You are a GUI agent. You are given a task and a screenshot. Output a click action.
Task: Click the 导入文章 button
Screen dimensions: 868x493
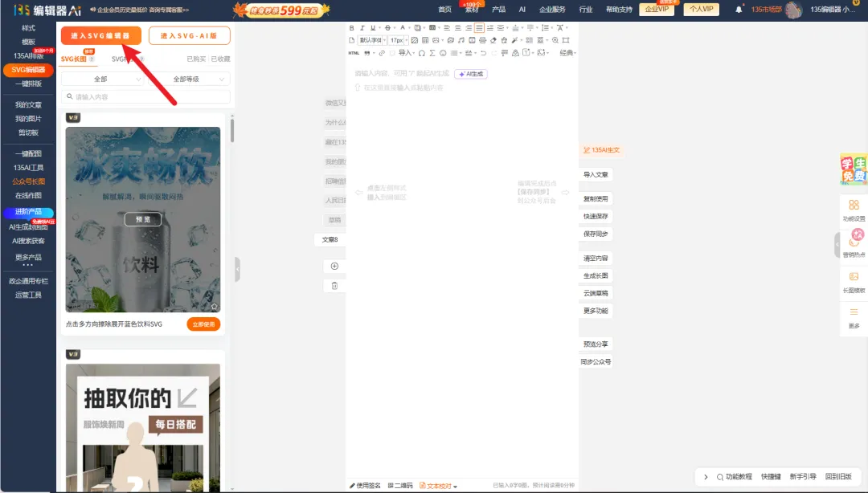pyautogui.click(x=596, y=174)
